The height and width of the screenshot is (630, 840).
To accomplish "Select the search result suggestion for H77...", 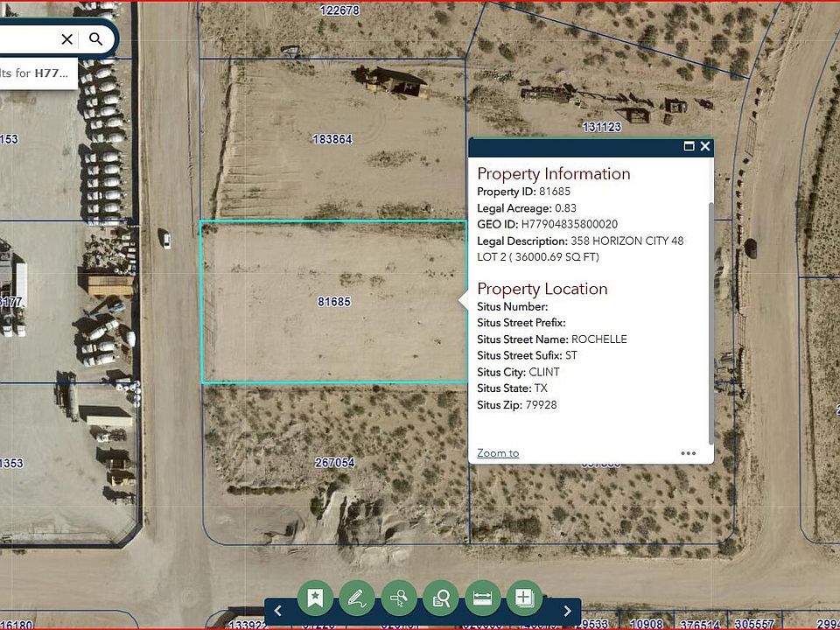I will pos(38,73).
